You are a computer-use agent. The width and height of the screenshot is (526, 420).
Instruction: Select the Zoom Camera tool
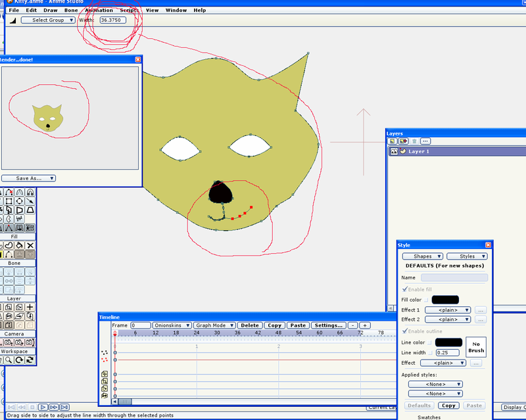pos(9,342)
